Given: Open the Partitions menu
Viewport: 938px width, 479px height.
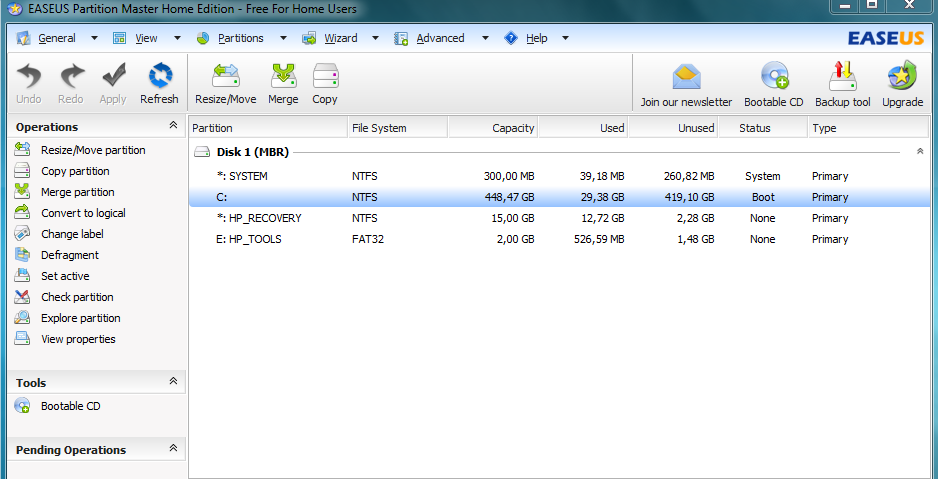Looking at the screenshot, I should [x=240, y=38].
